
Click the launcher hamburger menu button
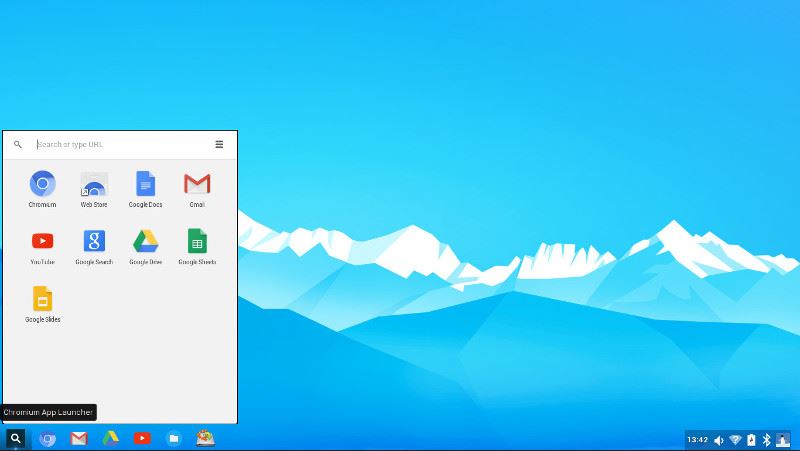tap(219, 144)
